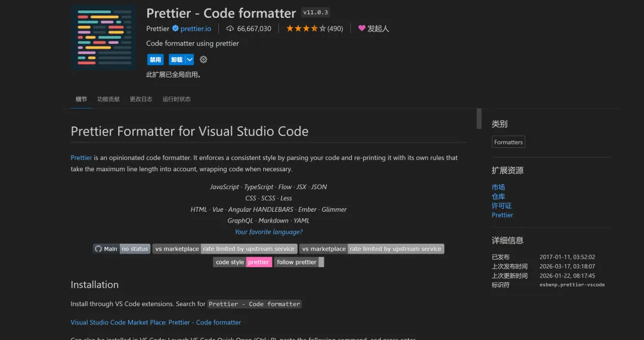Click the pink heart sponsor icon
Viewport: 644px width, 340px height.
tap(361, 28)
